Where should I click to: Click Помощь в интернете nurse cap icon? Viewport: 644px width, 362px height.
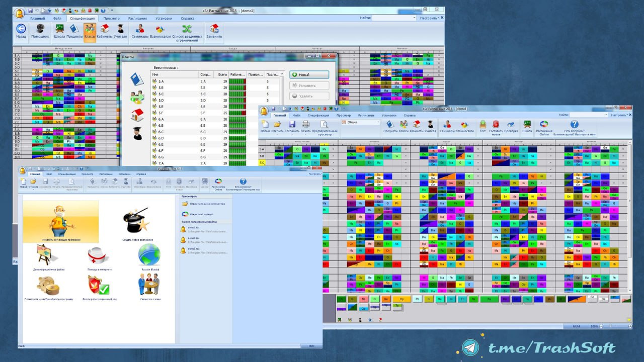[x=99, y=255]
